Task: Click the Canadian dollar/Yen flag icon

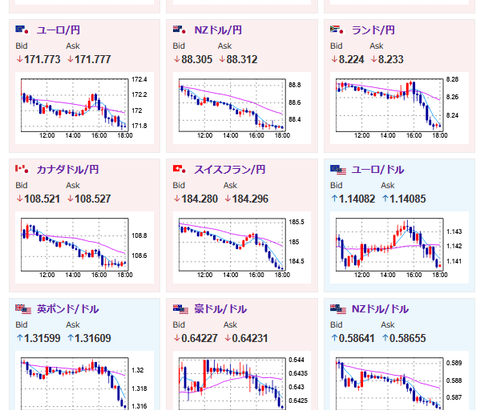Action: (x=22, y=169)
